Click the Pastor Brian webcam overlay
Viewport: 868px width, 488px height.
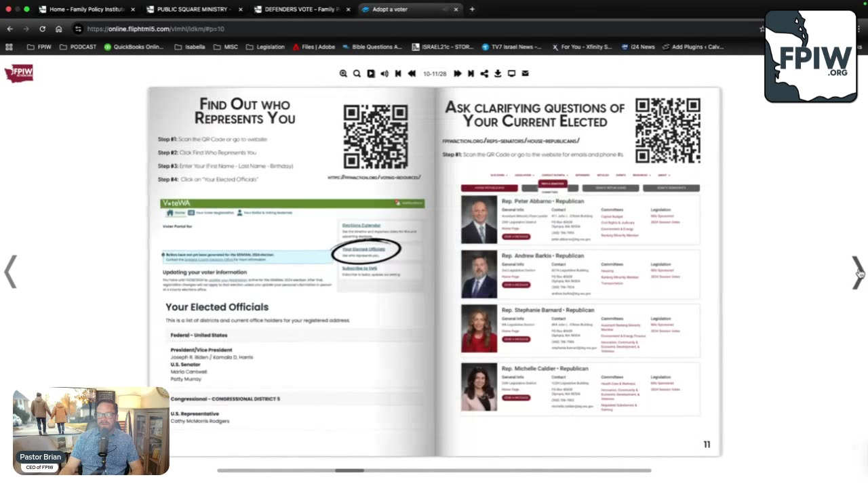click(x=91, y=431)
